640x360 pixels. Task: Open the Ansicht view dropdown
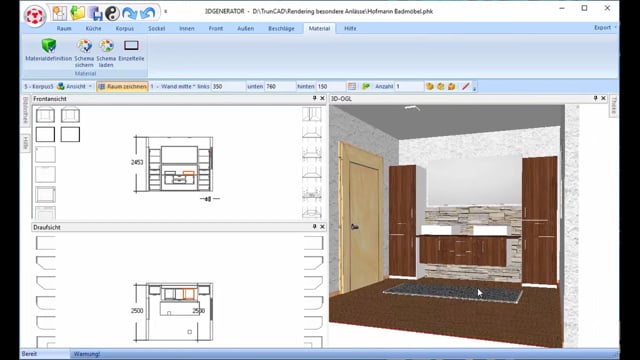(75, 86)
